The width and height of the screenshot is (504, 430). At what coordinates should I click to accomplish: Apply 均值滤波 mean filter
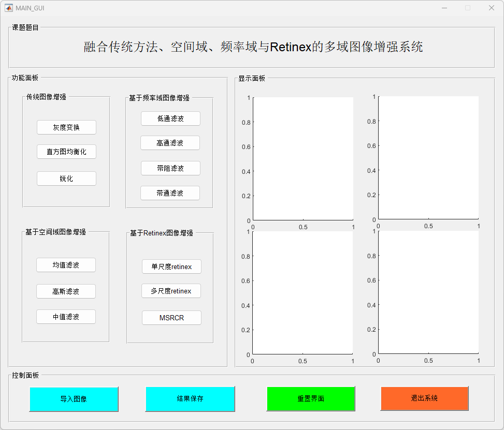click(x=66, y=265)
